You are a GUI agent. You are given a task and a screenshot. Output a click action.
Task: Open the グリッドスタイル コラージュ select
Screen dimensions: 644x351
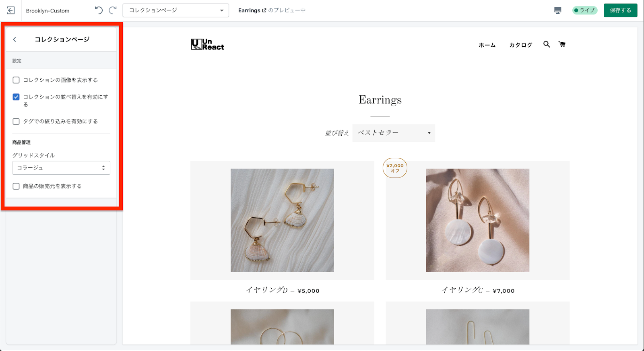click(x=61, y=168)
